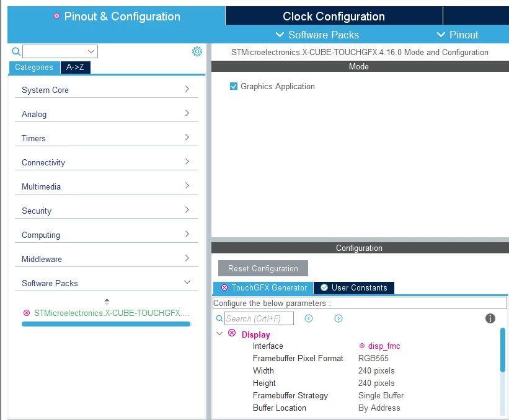Screen dimensions: 509x420
Task: Go to the next search result arrow
Action: coord(339,318)
